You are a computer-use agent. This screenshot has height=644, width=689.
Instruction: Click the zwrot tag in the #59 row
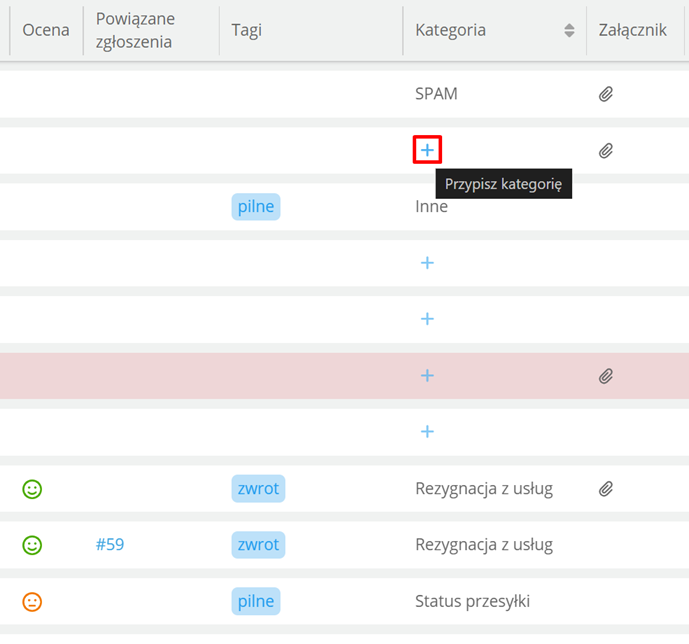258,545
